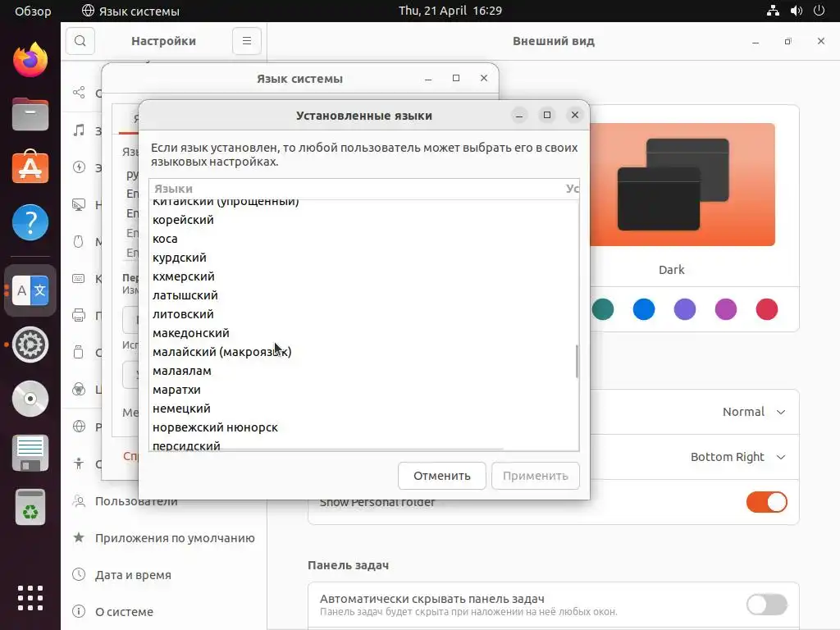Click the Языки column header

(174, 189)
